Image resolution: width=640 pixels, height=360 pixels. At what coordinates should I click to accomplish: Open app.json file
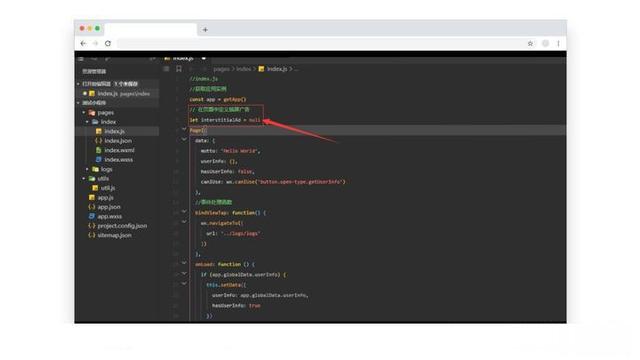(x=109, y=207)
